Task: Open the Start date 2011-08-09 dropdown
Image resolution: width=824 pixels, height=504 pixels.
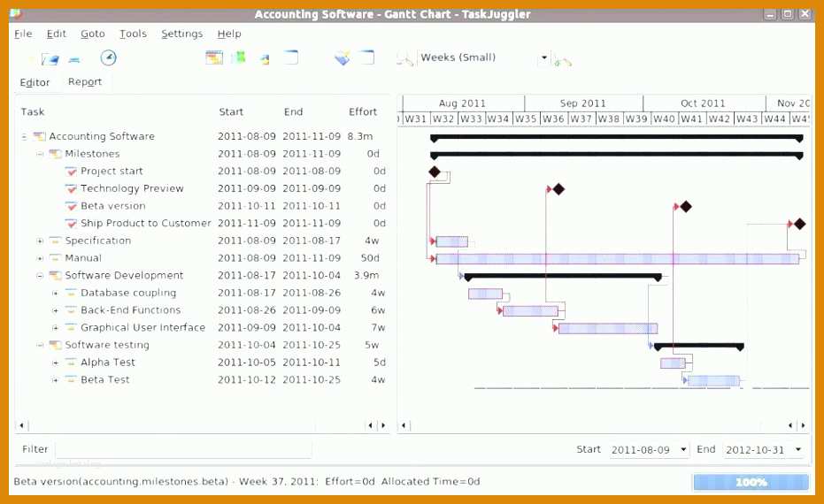Action: coord(683,449)
